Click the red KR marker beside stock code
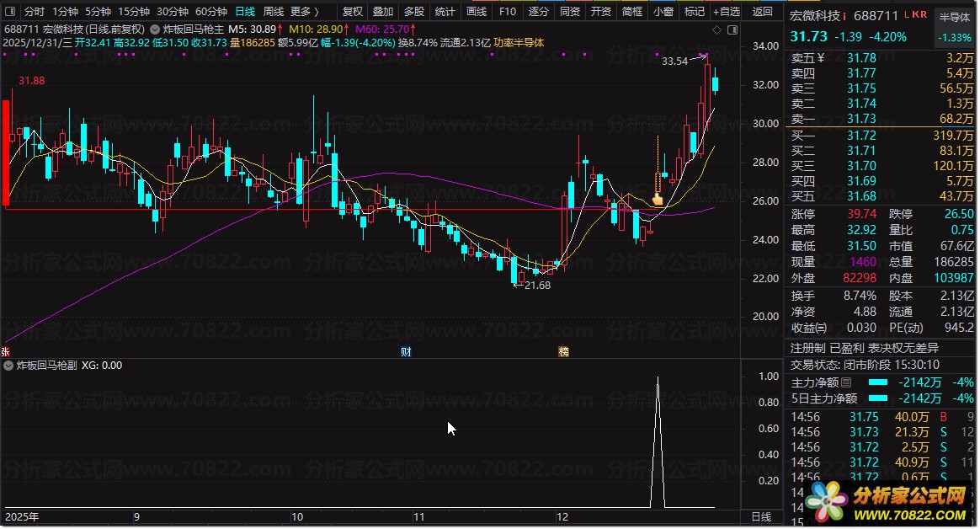 (919, 13)
